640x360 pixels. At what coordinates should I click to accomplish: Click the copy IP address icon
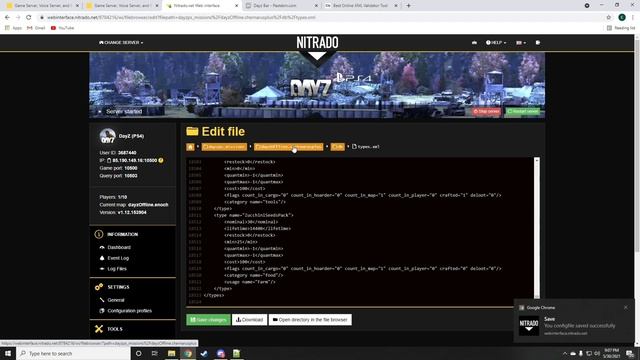pyautogui.click(x=109, y=160)
